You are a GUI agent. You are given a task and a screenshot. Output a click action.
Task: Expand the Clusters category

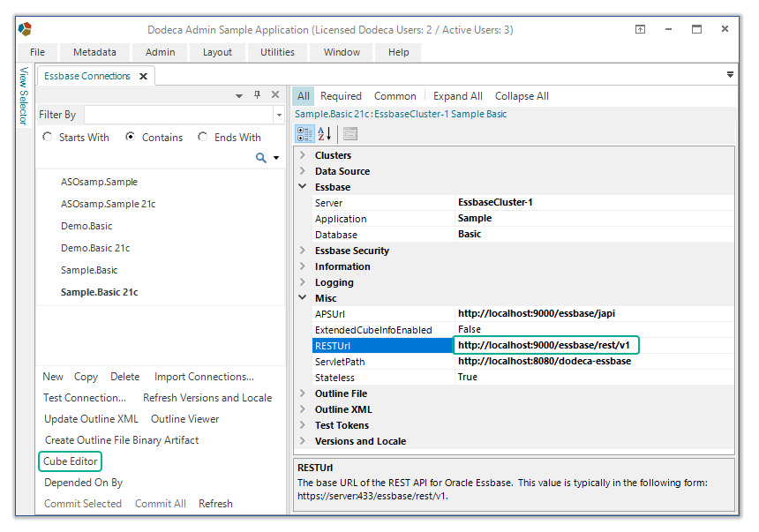point(303,155)
